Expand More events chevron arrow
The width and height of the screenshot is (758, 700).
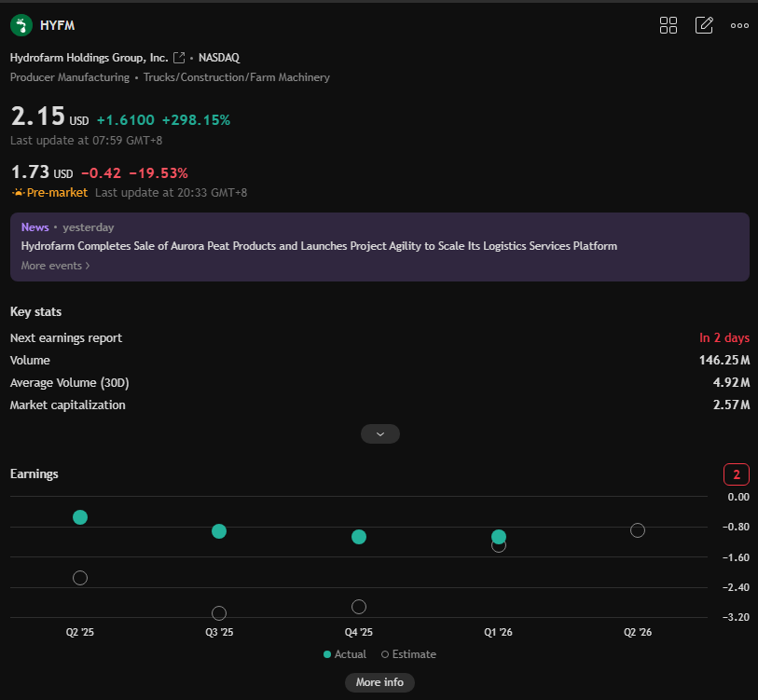(88, 266)
